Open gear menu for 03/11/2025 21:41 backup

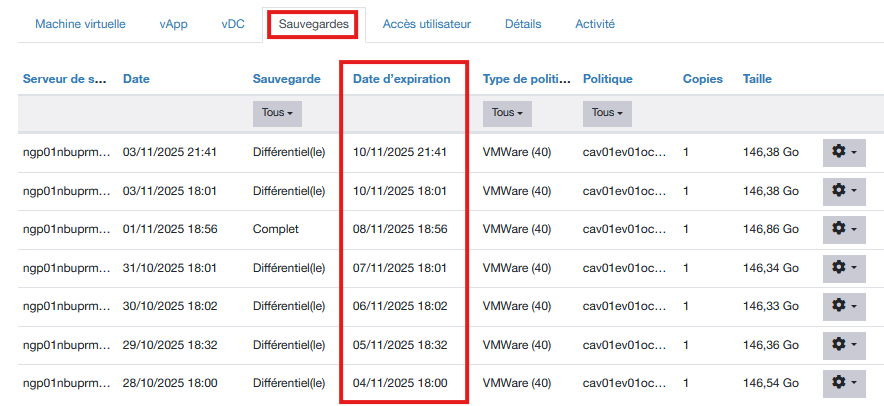click(x=844, y=152)
